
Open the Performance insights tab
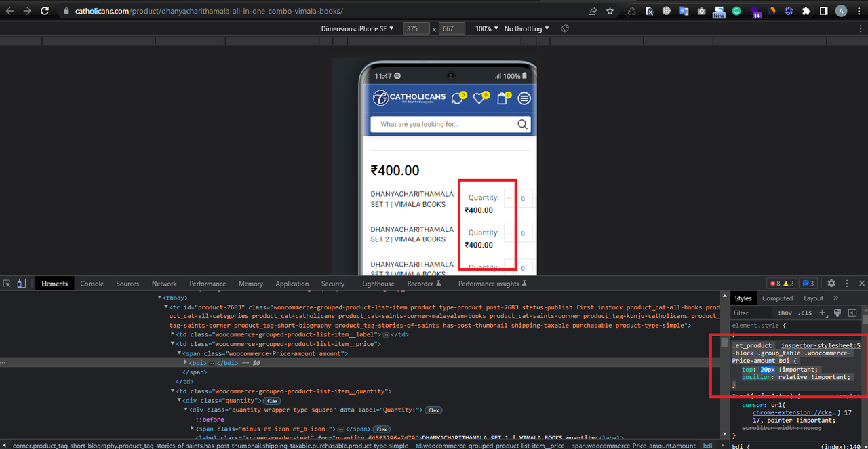click(492, 284)
